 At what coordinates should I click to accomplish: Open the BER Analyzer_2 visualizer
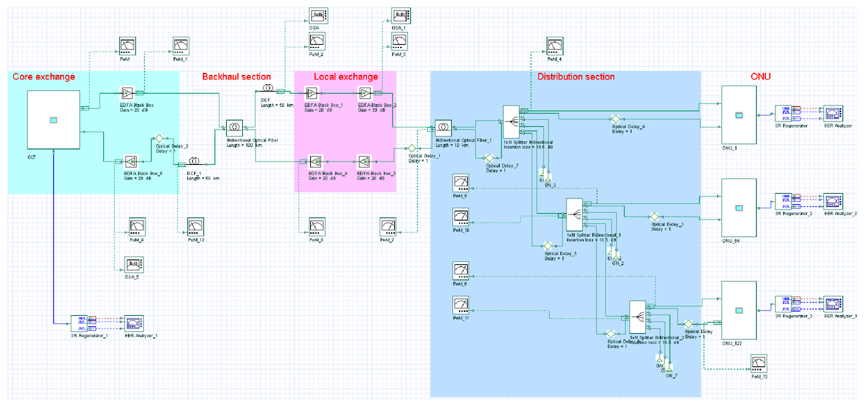click(833, 200)
